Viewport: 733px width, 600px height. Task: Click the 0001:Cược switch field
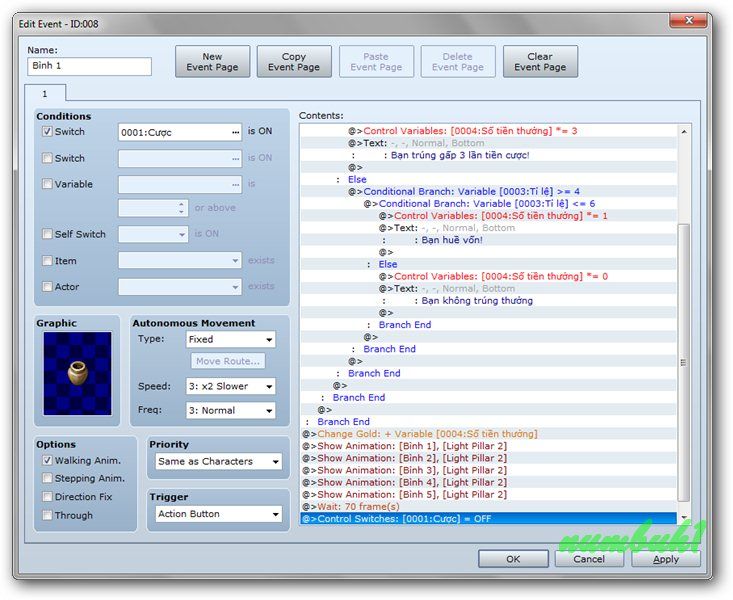pyautogui.click(x=180, y=133)
